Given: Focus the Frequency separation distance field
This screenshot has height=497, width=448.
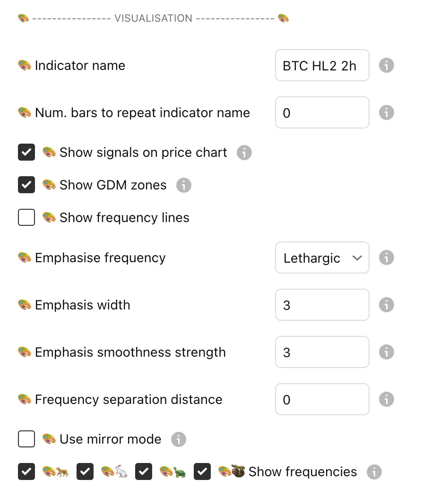Looking at the screenshot, I should [x=322, y=400].
